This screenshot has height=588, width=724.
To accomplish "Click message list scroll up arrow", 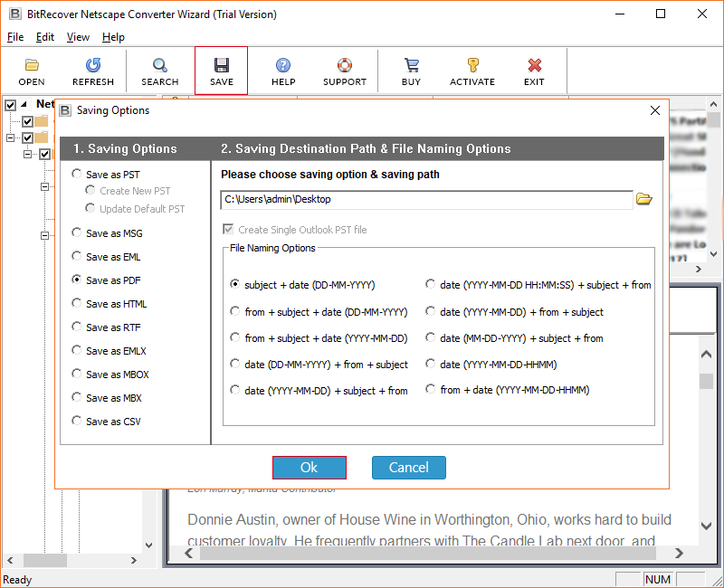I will tap(713, 104).
